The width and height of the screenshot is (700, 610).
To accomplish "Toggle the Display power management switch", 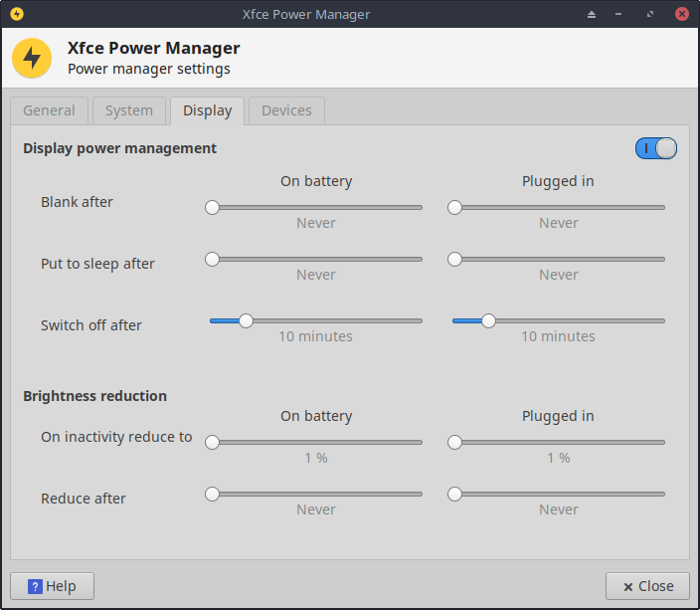I will tap(655, 148).
